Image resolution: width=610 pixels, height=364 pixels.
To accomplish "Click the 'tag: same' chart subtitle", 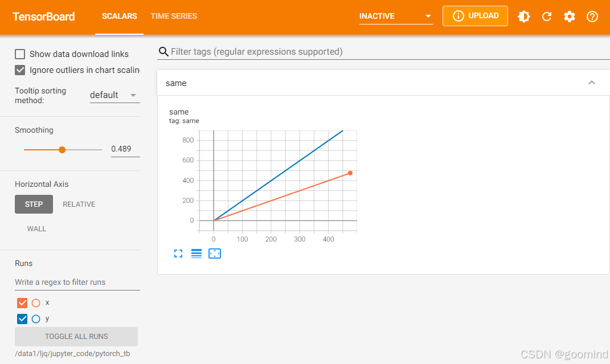I will point(184,121).
